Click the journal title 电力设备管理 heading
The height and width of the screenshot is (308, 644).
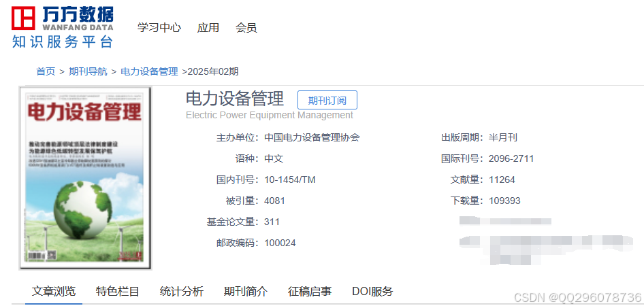tap(235, 99)
